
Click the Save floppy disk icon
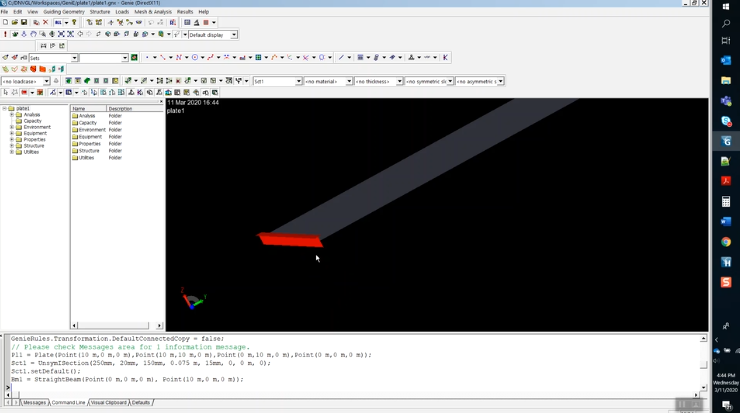point(24,22)
